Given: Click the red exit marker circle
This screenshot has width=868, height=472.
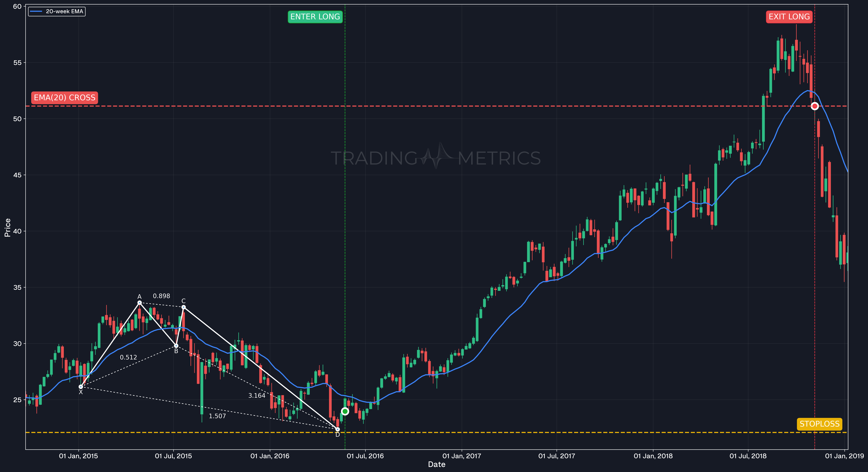Looking at the screenshot, I should [x=814, y=106].
